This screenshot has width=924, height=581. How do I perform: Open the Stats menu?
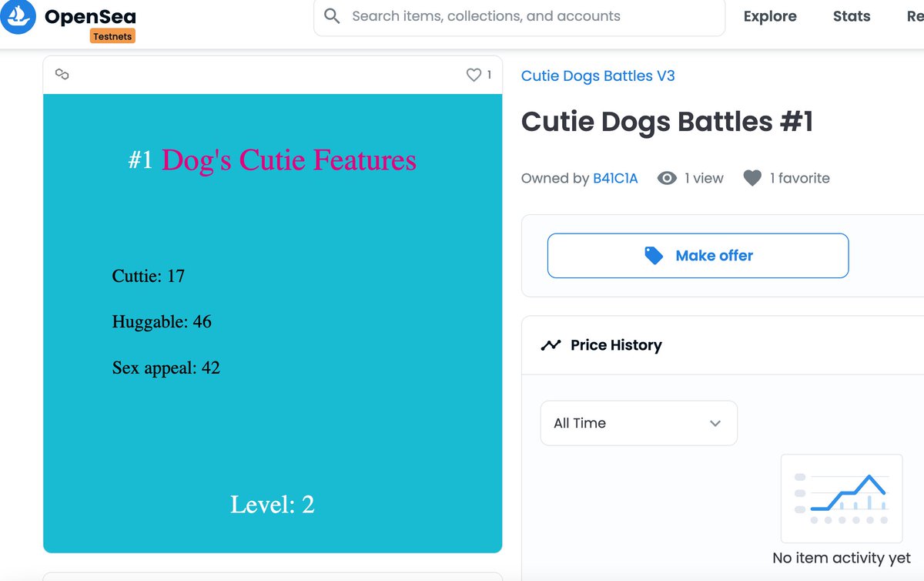pos(852,16)
